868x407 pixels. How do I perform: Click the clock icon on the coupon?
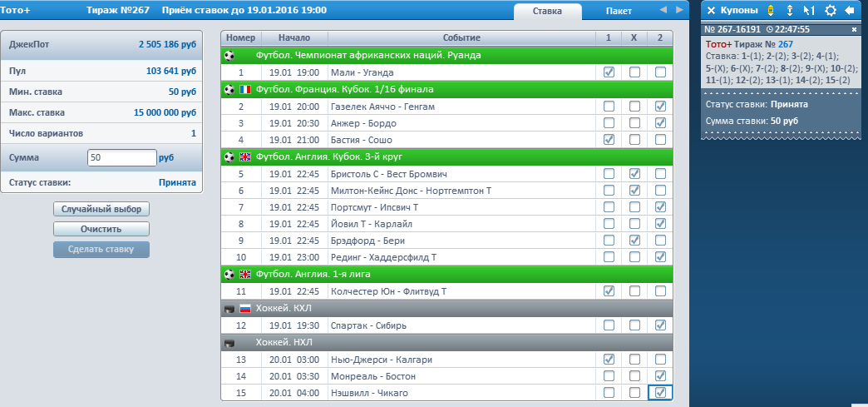[771, 29]
